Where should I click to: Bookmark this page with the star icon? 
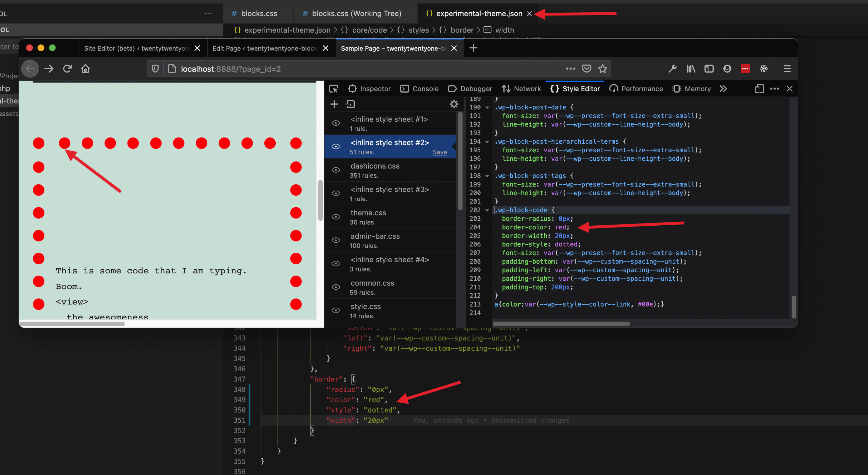click(603, 69)
